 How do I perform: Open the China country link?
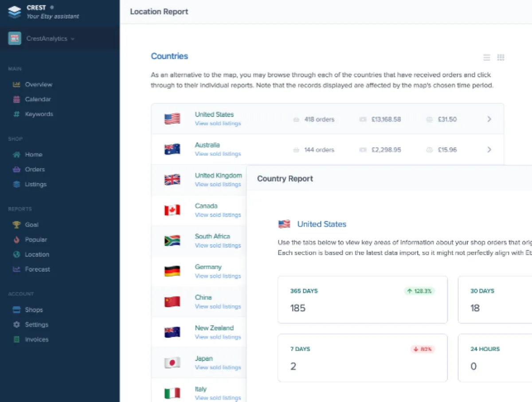[203, 297]
